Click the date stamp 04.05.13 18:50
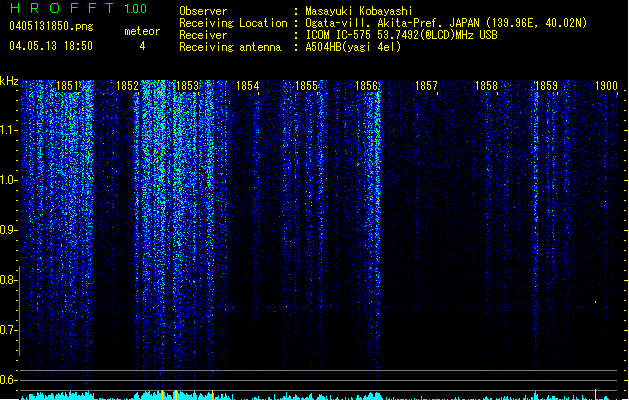629x400 pixels. pos(51,46)
